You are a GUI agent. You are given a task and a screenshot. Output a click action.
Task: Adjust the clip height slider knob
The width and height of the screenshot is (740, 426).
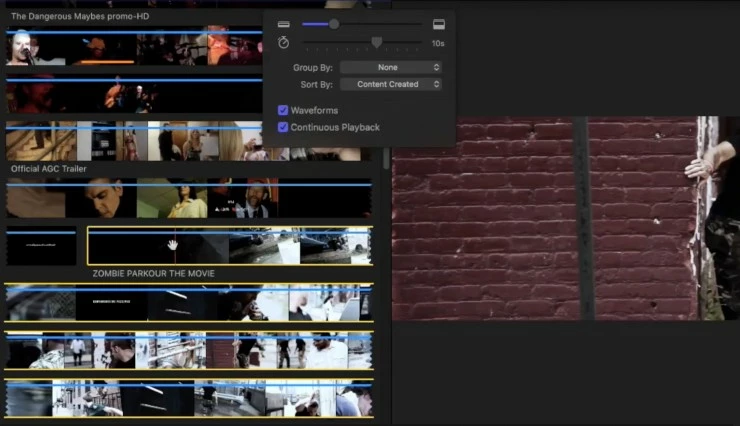click(x=334, y=24)
